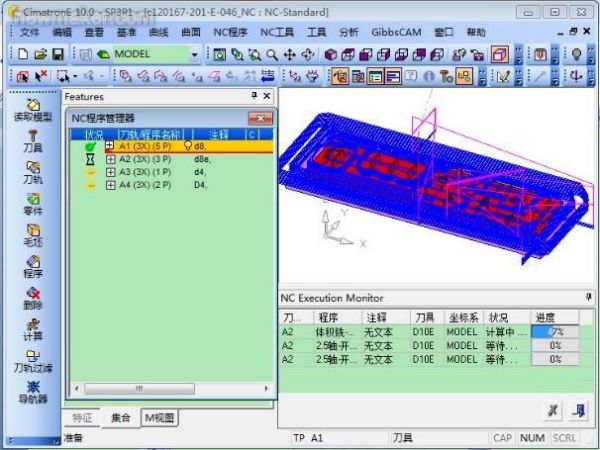Image resolution: width=600 pixels, height=450 pixels.
Task: Switch to the M视图 tab
Action: (160, 418)
